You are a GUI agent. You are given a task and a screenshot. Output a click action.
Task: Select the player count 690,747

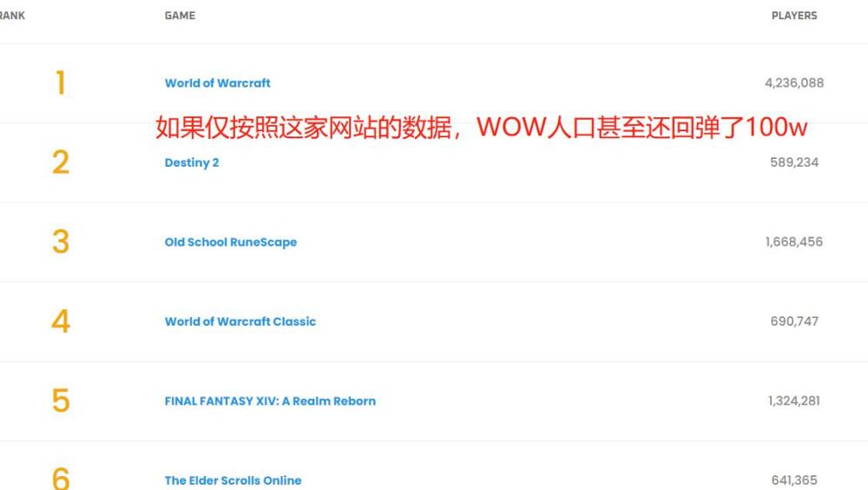(794, 321)
